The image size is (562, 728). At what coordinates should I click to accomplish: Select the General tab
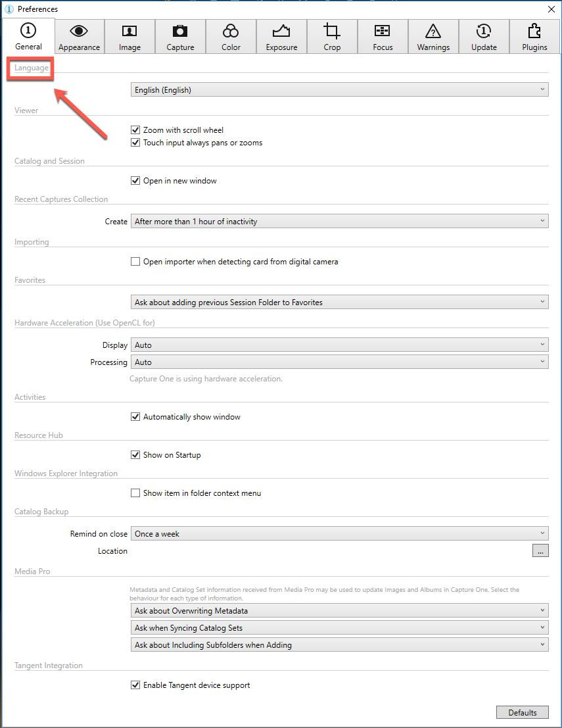coord(28,36)
